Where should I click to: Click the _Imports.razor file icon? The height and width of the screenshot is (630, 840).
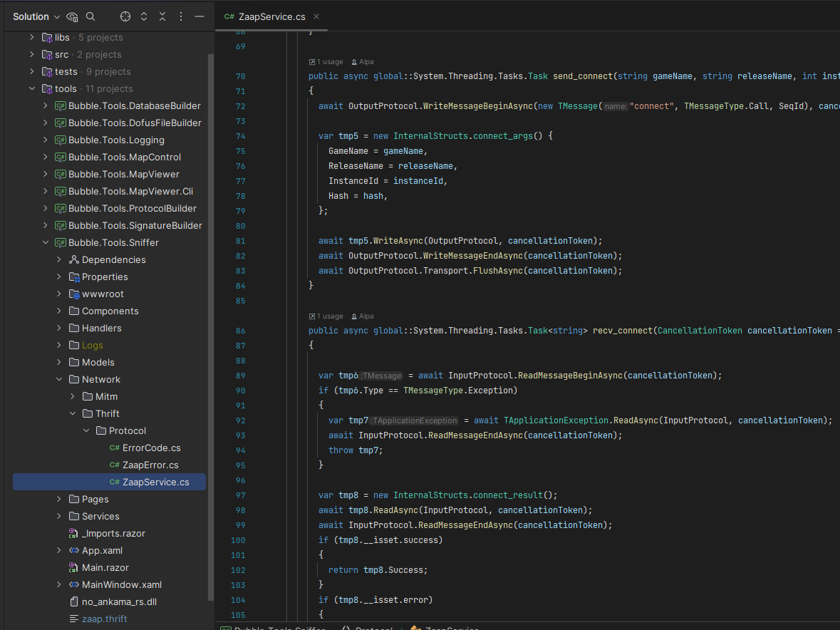click(x=74, y=534)
